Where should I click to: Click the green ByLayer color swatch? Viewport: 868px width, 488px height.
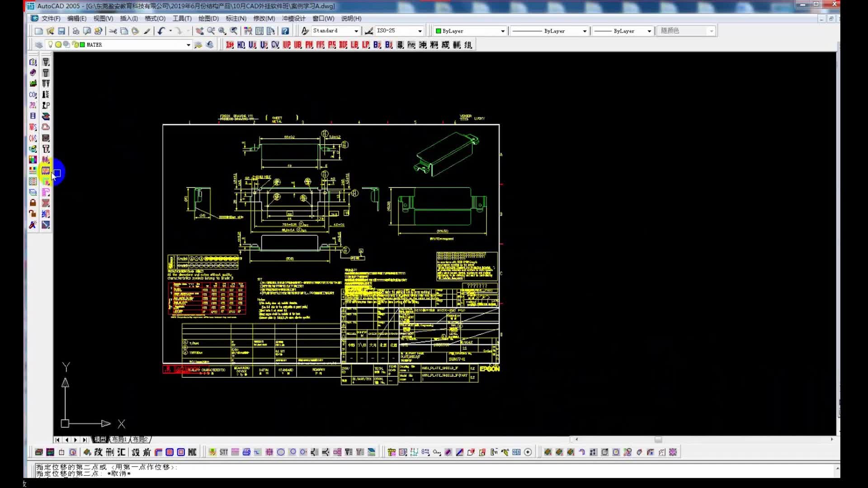(438, 31)
